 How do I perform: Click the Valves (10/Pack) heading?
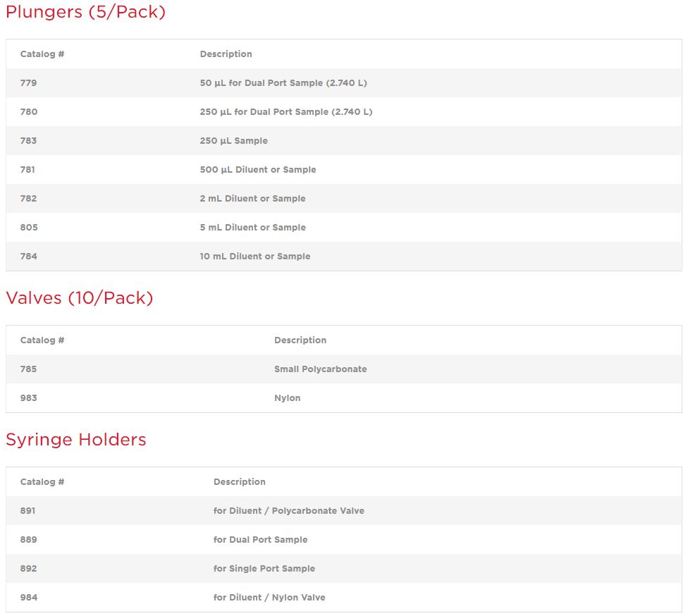coord(79,298)
